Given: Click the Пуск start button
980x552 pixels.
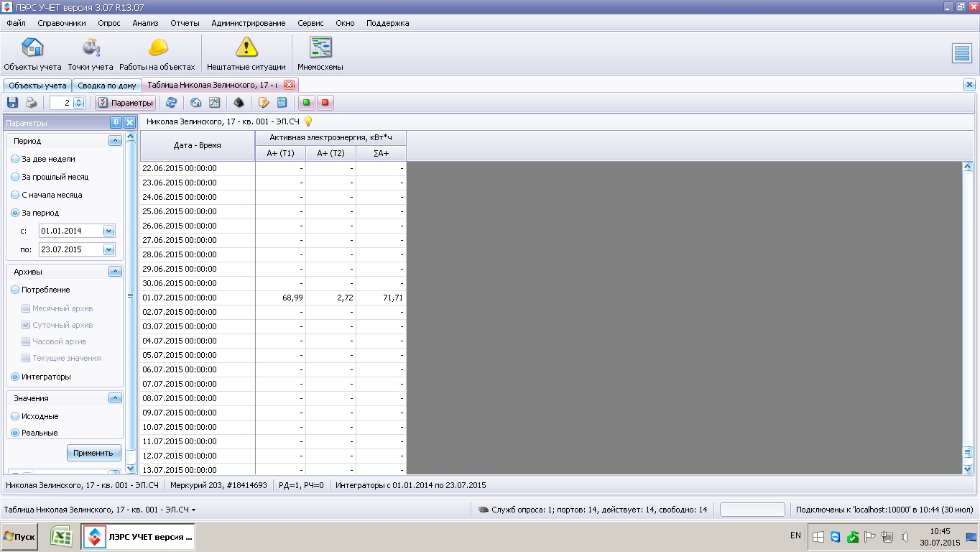Looking at the screenshot, I should (19, 537).
